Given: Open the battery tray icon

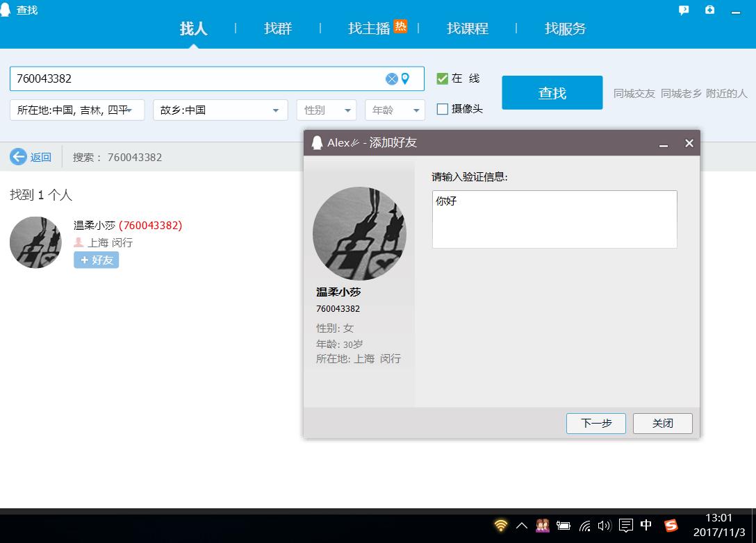Looking at the screenshot, I should point(563,526).
